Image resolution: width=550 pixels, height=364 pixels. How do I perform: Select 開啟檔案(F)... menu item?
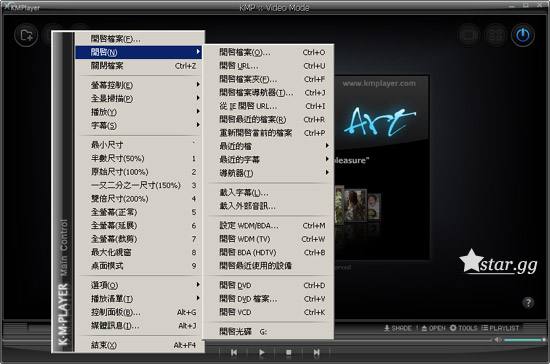click(x=140, y=39)
